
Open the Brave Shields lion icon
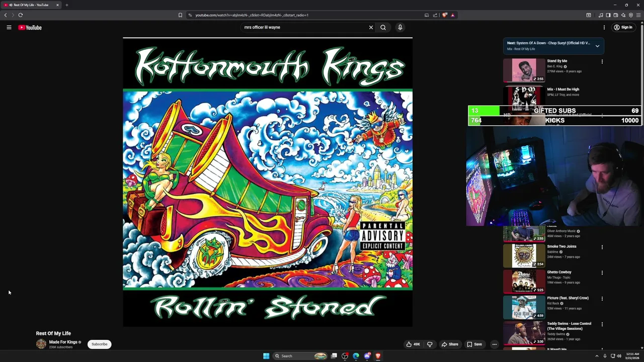[x=444, y=15]
